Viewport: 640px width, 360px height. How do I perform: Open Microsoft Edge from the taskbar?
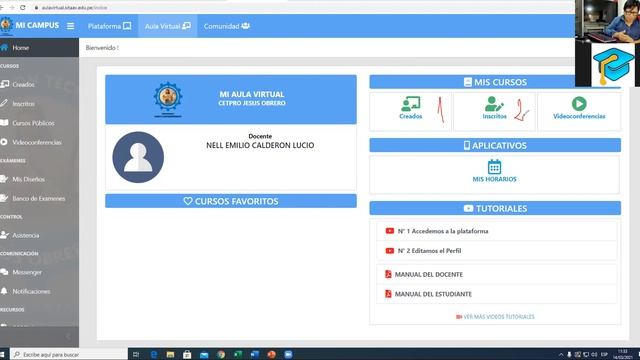point(153,354)
